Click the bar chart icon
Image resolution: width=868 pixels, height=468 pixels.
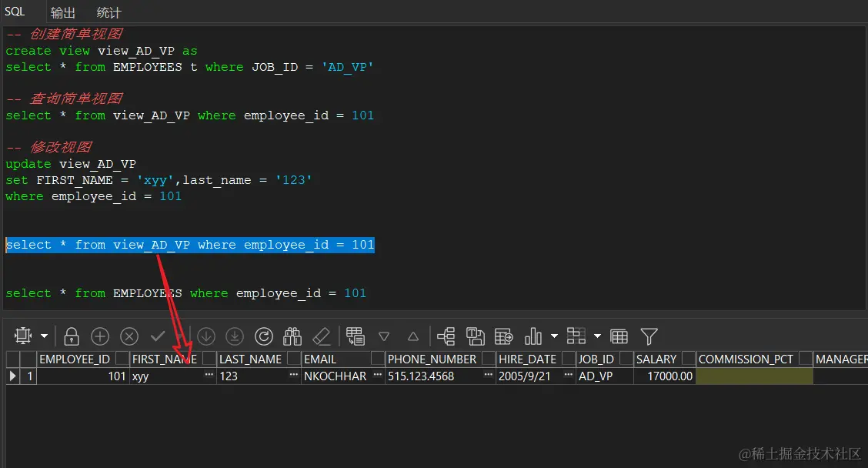tap(533, 336)
